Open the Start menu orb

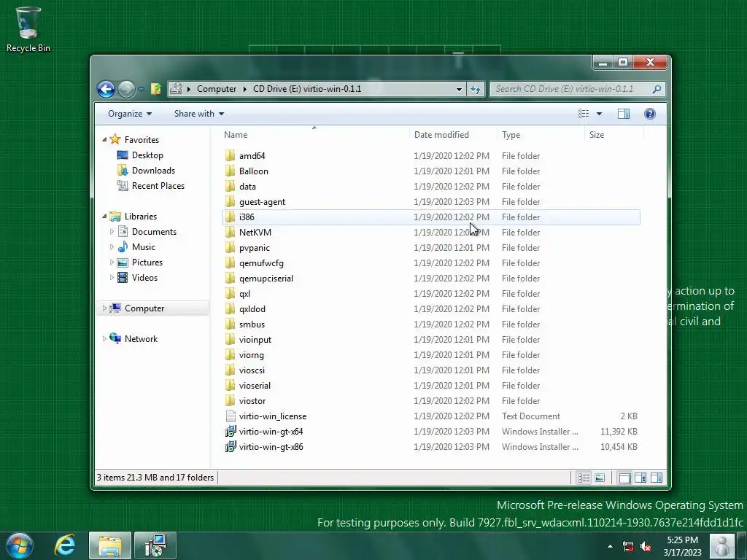point(20,545)
